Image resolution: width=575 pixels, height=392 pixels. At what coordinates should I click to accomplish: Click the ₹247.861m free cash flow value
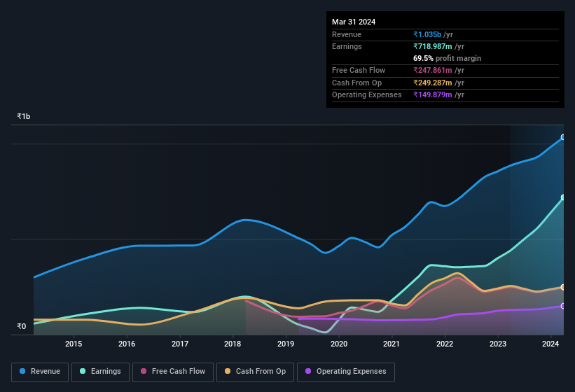tap(433, 70)
